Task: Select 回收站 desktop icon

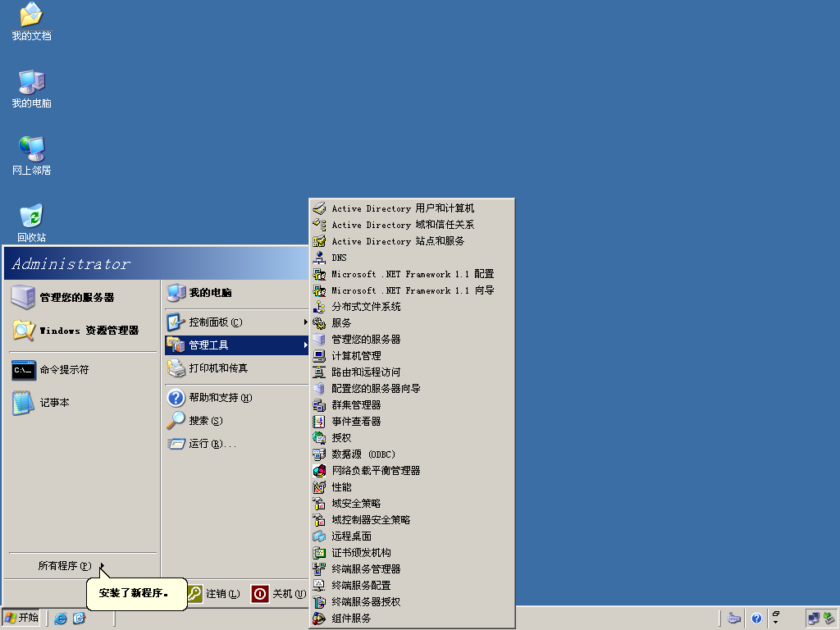Action: (x=32, y=223)
